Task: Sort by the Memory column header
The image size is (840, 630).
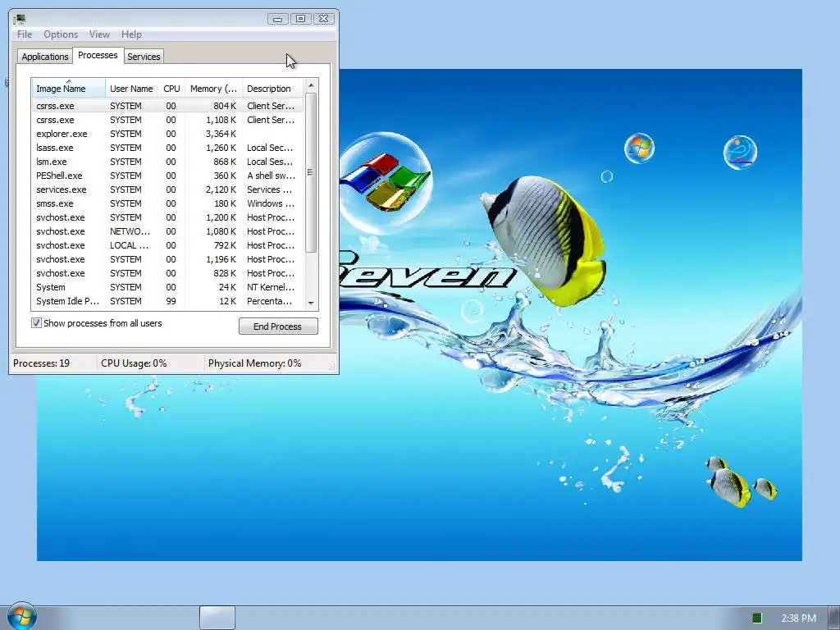Action: [213, 89]
